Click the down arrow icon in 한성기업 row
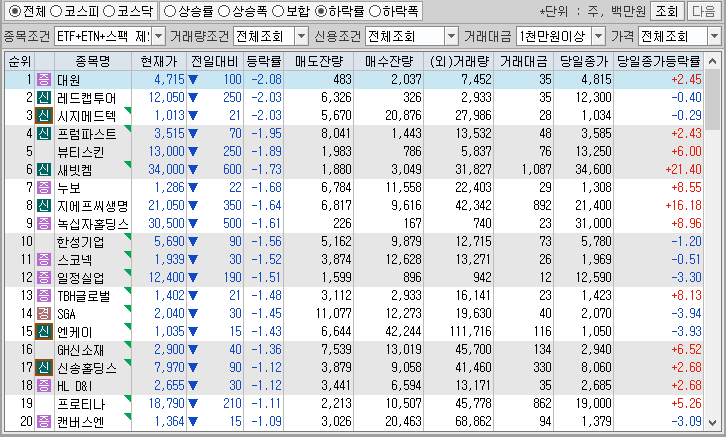726x437 pixels. (x=193, y=242)
